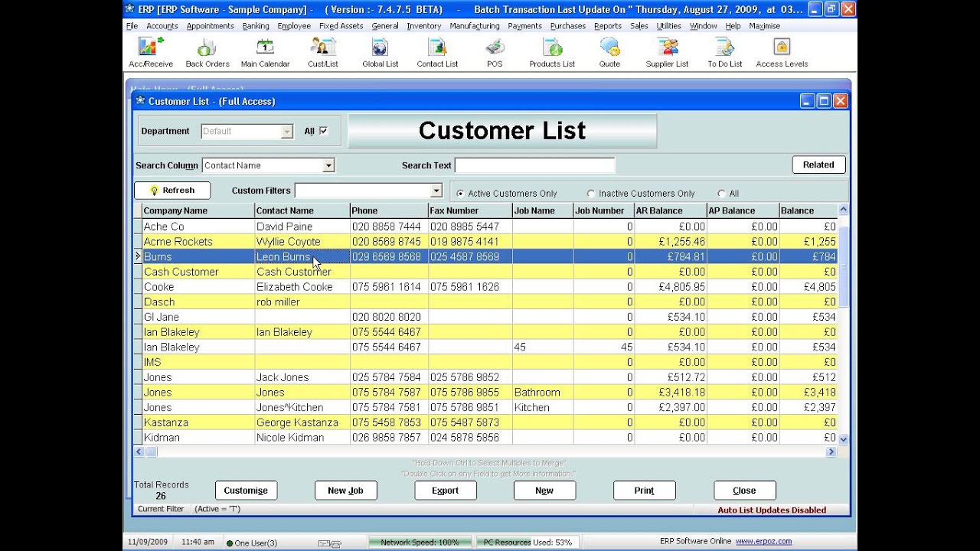The image size is (980, 551).
Task: Click the Export button
Action: pos(445,491)
